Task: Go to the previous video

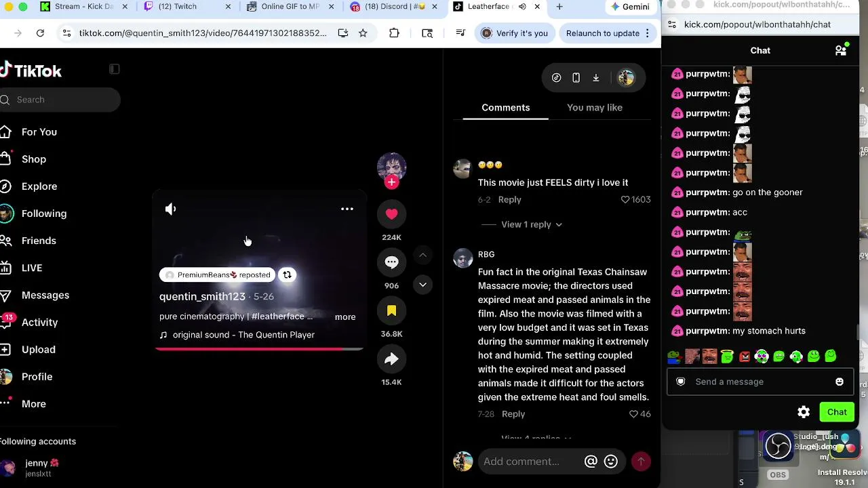Action: tap(422, 256)
